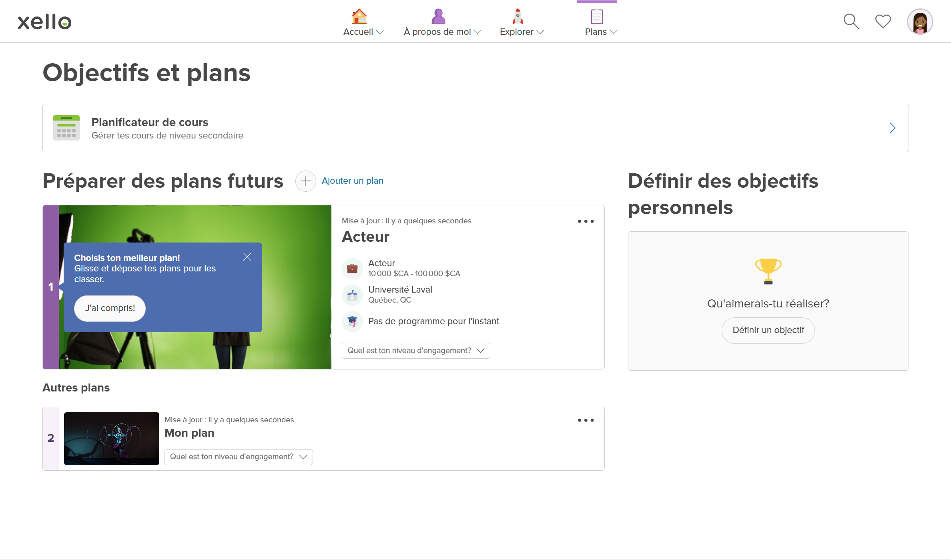Screen dimensions: 951x560
Task: Open the search magnifier
Action: [851, 21]
